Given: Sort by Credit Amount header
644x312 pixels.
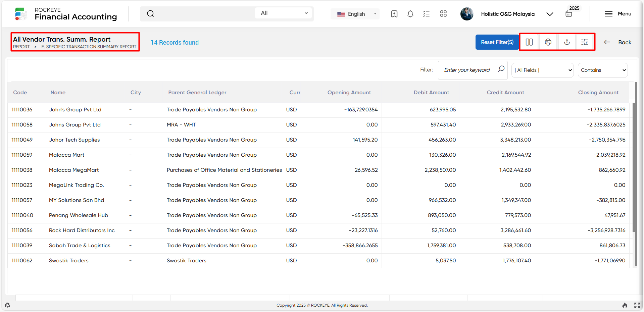Looking at the screenshot, I should point(505,93).
